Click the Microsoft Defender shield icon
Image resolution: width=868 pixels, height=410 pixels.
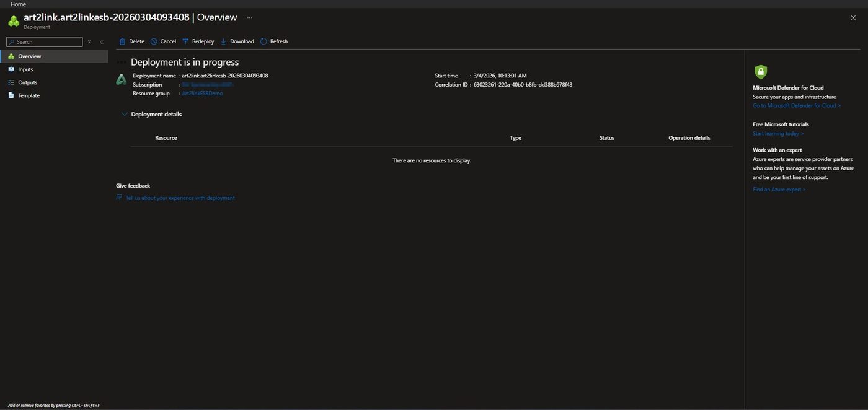(x=761, y=71)
